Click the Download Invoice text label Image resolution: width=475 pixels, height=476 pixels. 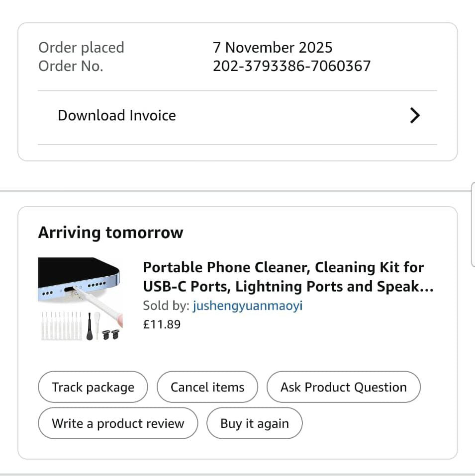pos(117,116)
